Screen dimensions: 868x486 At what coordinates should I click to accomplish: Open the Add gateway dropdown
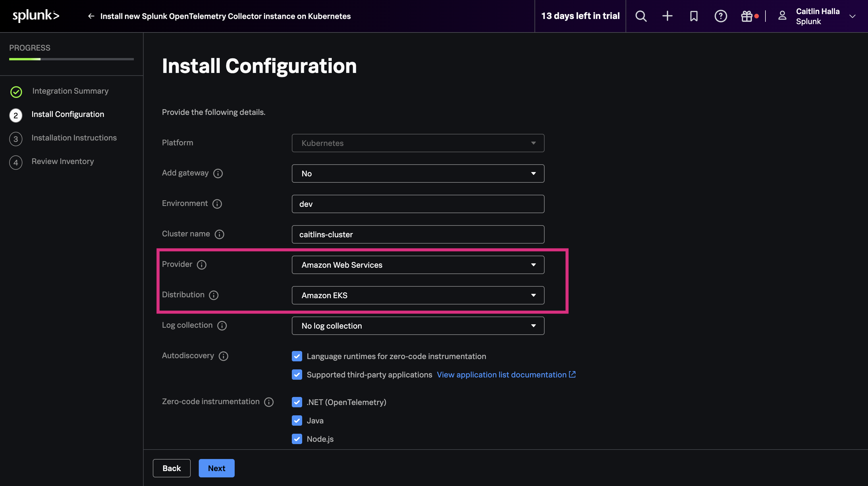point(418,173)
